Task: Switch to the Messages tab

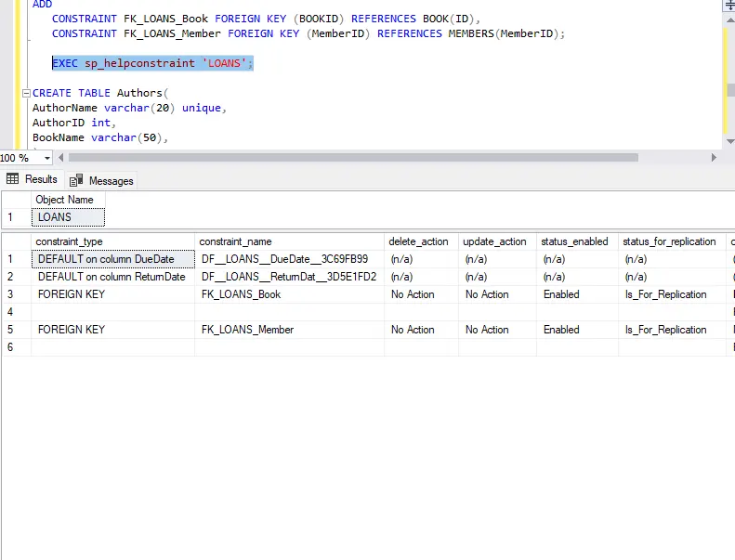Action: pos(101,181)
